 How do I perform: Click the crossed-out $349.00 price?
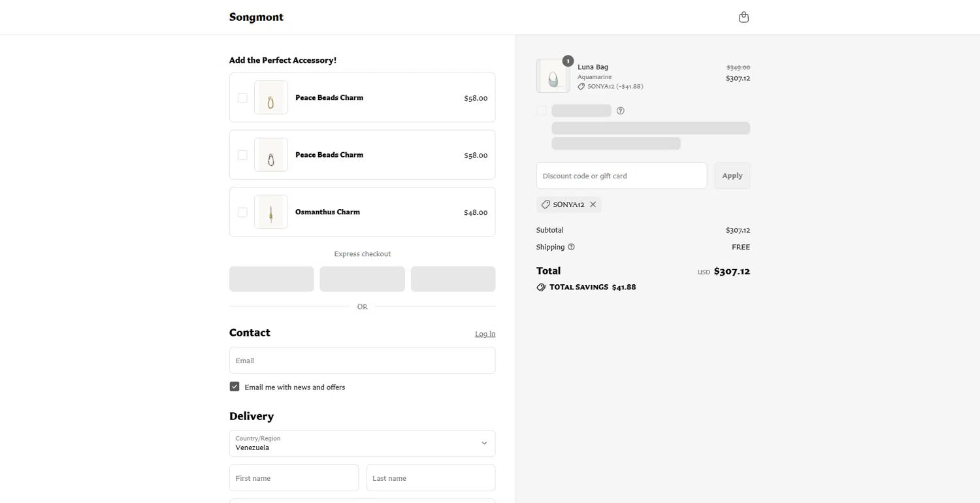pos(738,67)
